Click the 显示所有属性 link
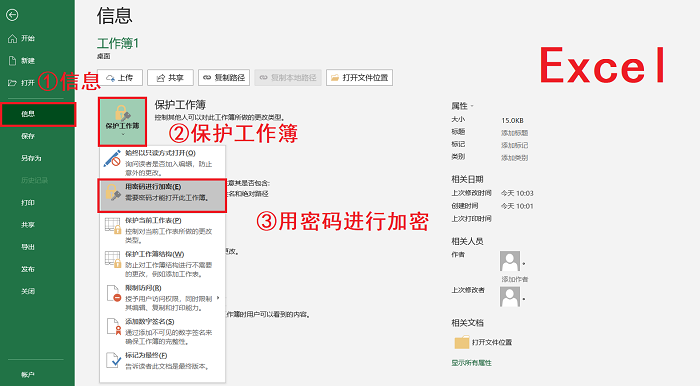Screen dimensions: 700x386 (471, 363)
